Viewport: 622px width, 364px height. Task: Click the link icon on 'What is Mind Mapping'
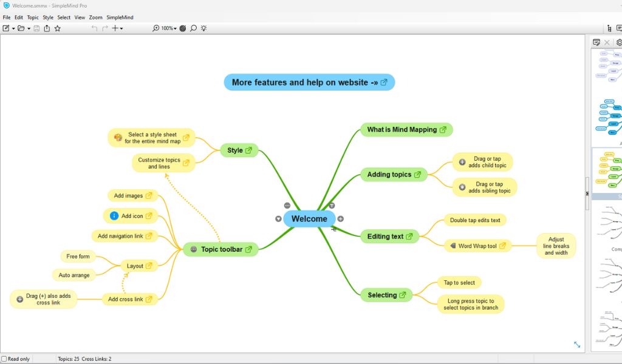pyautogui.click(x=443, y=129)
